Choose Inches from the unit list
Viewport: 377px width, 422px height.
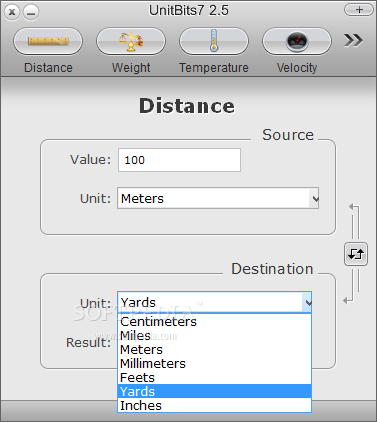click(x=214, y=405)
